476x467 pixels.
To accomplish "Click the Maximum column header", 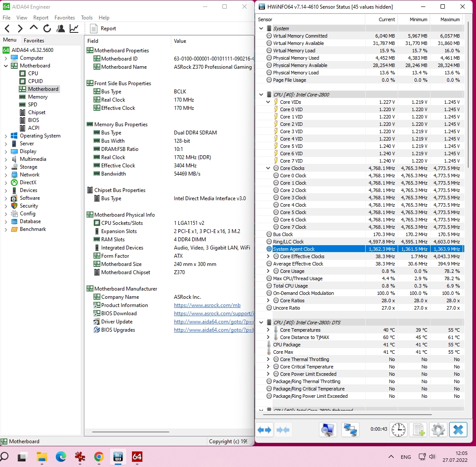I will click(446, 19).
